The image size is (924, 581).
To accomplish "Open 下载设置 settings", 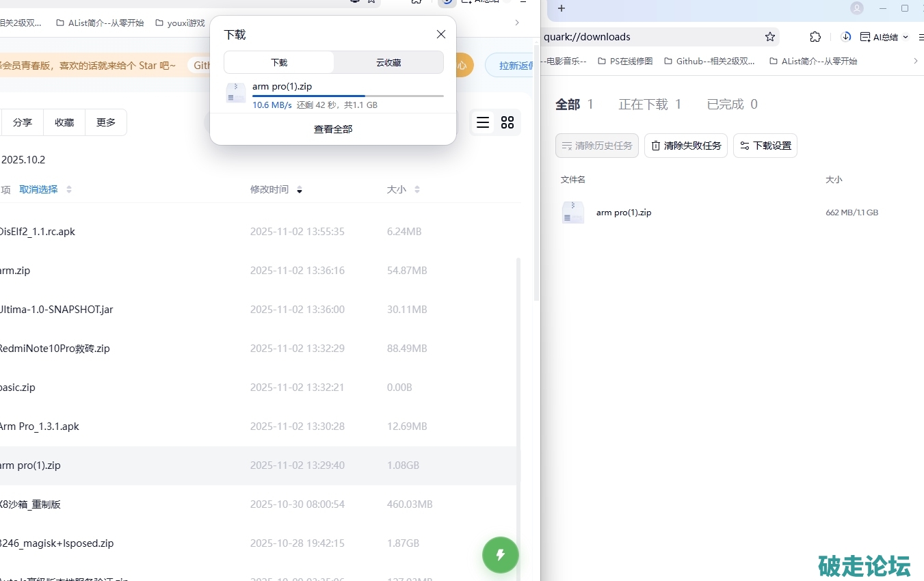I will (x=765, y=146).
